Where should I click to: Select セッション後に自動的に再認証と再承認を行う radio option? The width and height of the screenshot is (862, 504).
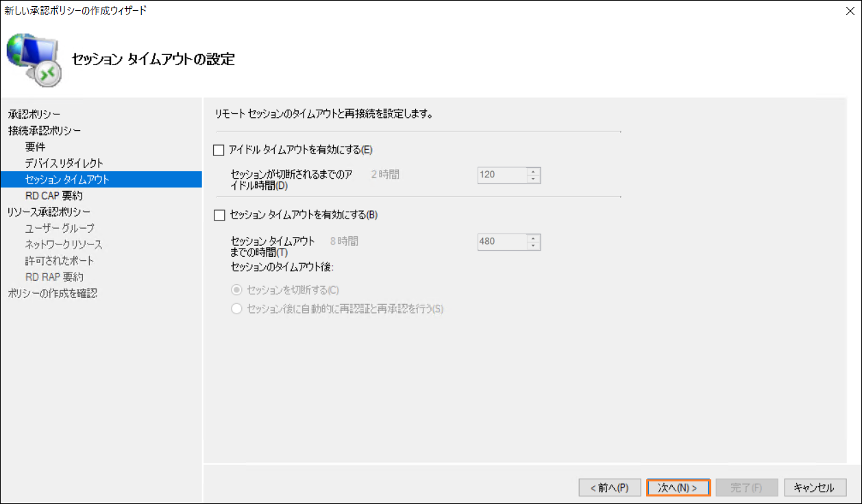[236, 309]
